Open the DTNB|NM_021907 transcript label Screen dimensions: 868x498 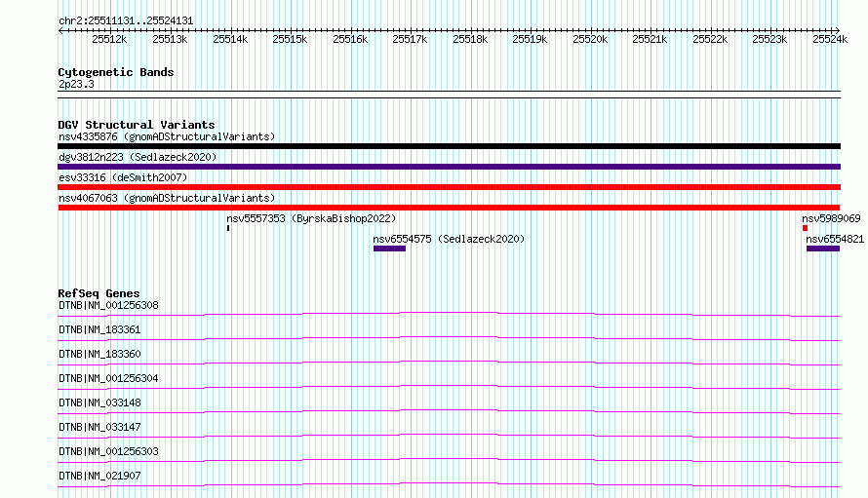pyautogui.click(x=99, y=476)
